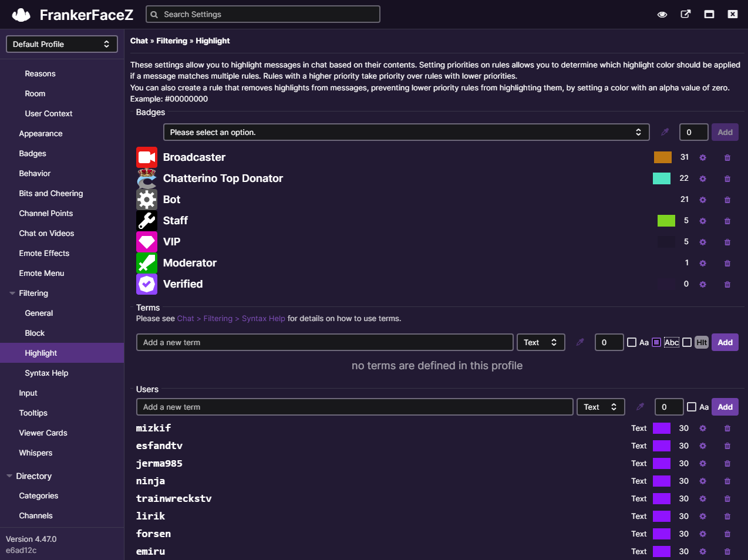
Task: Click the eyedropper beside Terms input
Action: [x=580, y=342]
